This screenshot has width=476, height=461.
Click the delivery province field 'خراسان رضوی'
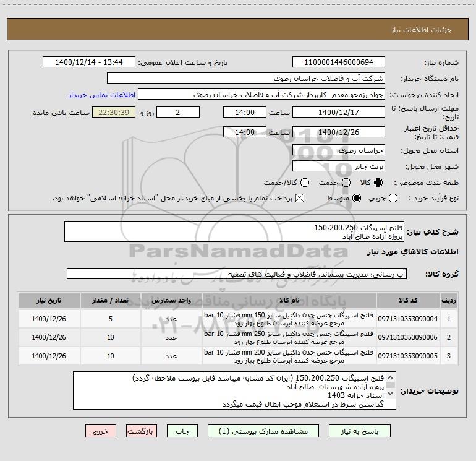coord(339,150)
